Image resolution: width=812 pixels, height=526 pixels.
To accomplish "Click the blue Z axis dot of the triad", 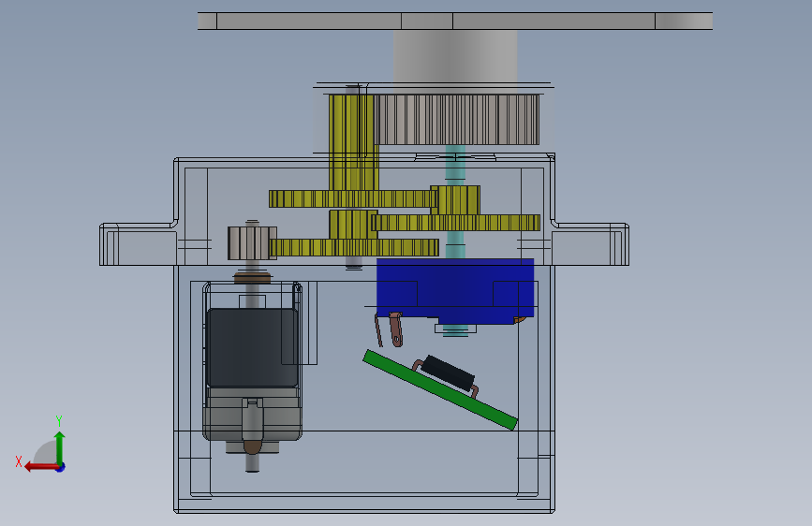I will coord(61,467).
